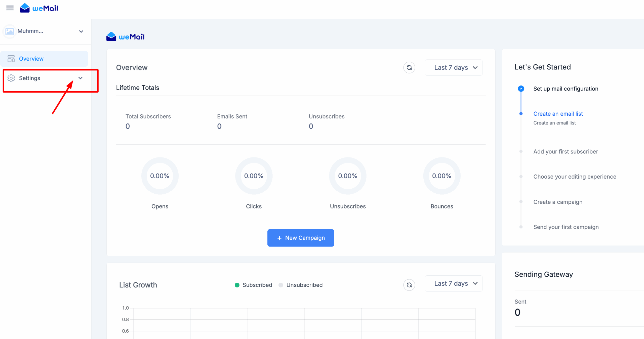This screenshot has width=644, height=339.
Task: Click the completed mail configuration checkmark
Action: coord(521,89)
